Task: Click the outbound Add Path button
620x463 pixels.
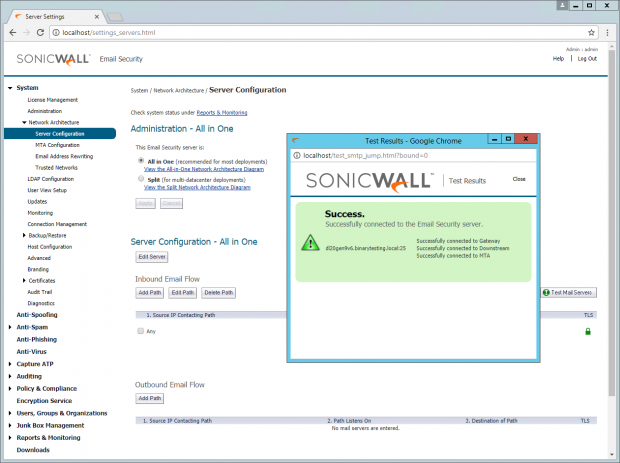Action: pyautogui.click(x=149, y=399)
